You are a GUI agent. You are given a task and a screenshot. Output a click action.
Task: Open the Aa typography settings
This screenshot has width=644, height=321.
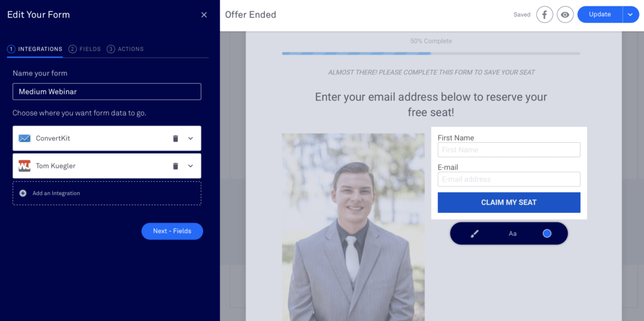(513, 234)
